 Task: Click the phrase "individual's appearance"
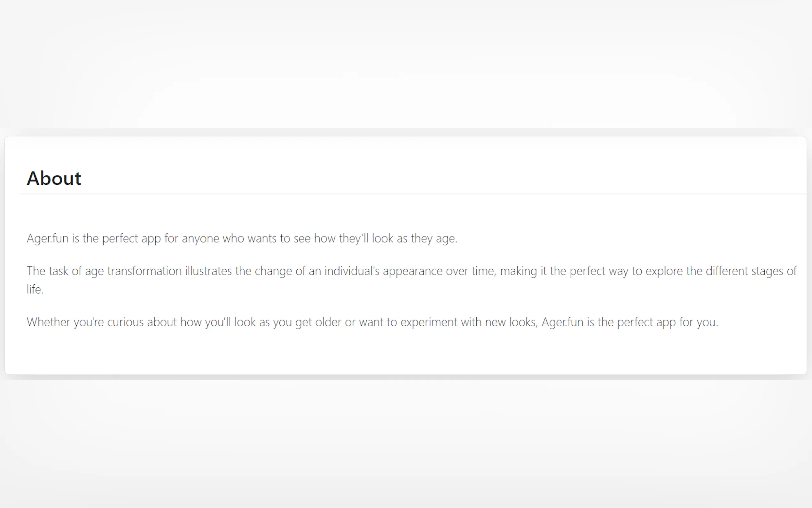point(383,271)
